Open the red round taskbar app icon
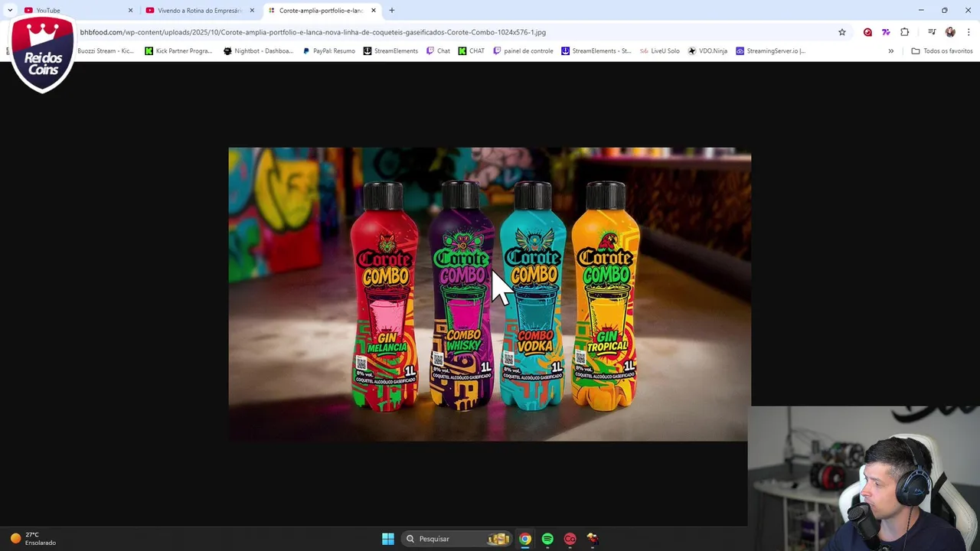980x551 pixels. 570,539
